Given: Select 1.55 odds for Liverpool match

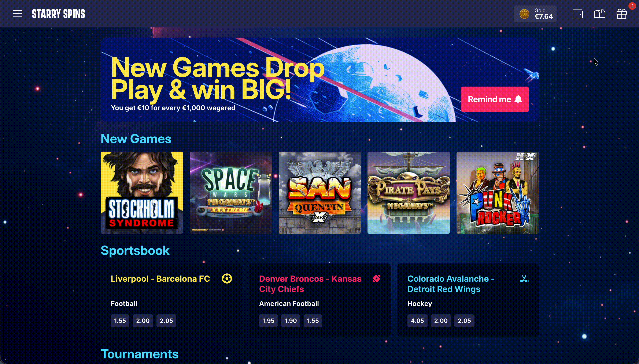Looking at the screenshot, I should [120, 321].
